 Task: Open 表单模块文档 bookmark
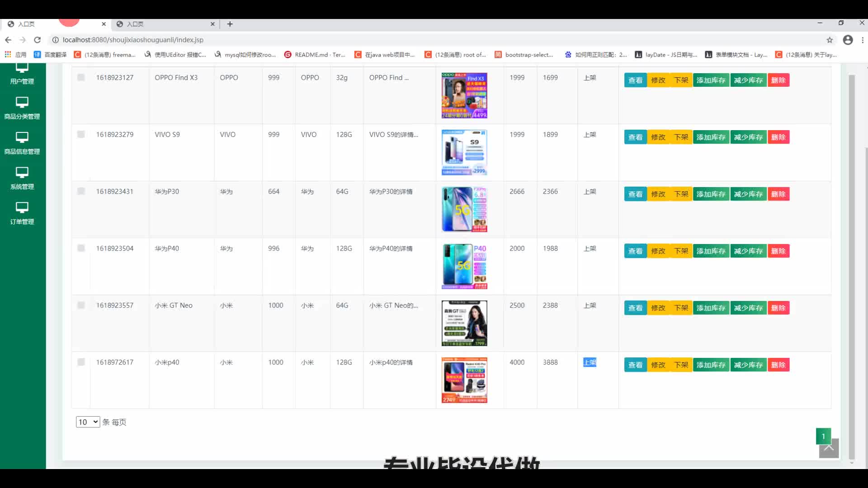pyautogui.click(x=736, y=55)
